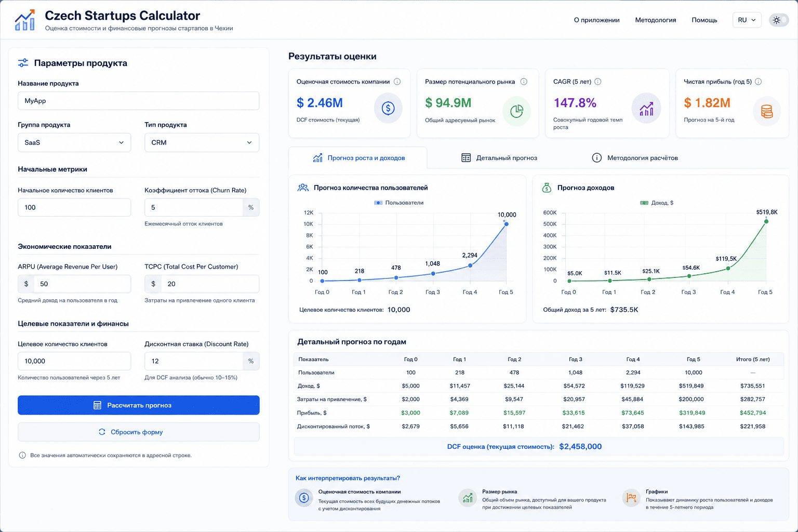This screenshot has width=798, height=532.
Task: Switch to Прогноз роста и доходов tab
Action: [358, 158]
